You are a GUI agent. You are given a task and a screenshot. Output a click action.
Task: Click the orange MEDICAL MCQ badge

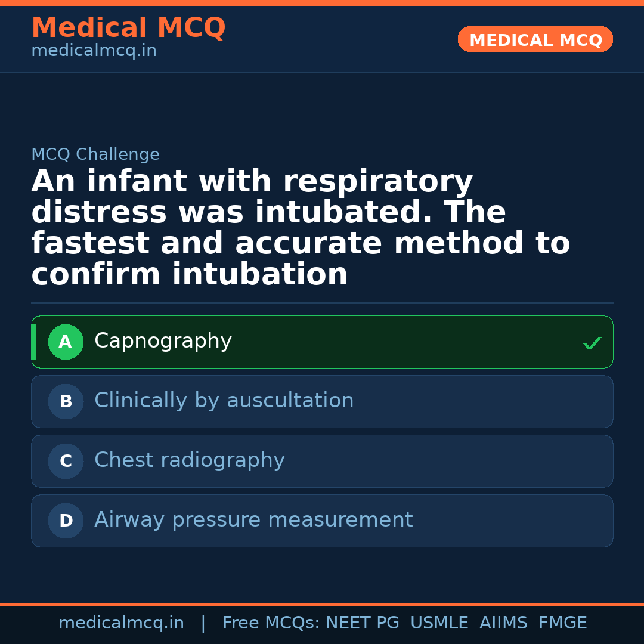point(535,40)
